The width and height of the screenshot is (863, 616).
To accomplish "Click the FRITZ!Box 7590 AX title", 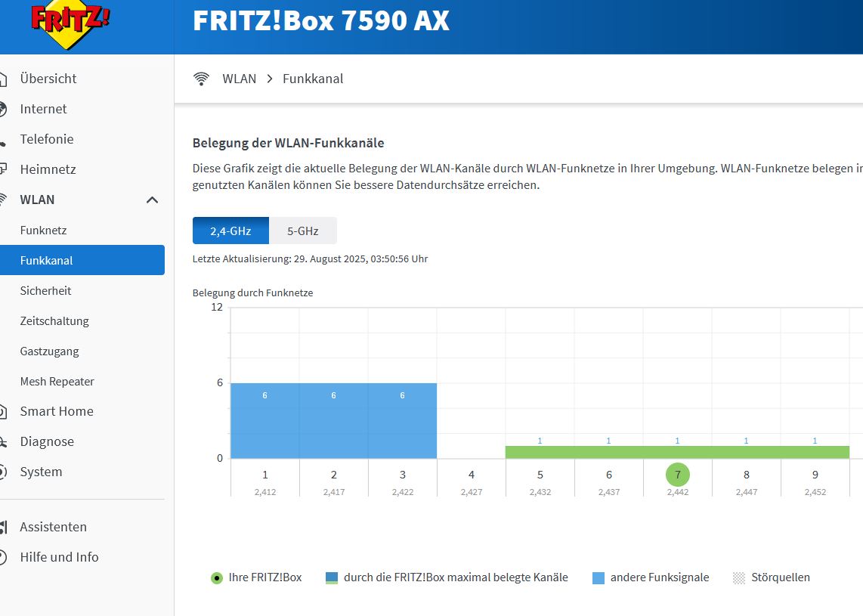I will point(321,20).
